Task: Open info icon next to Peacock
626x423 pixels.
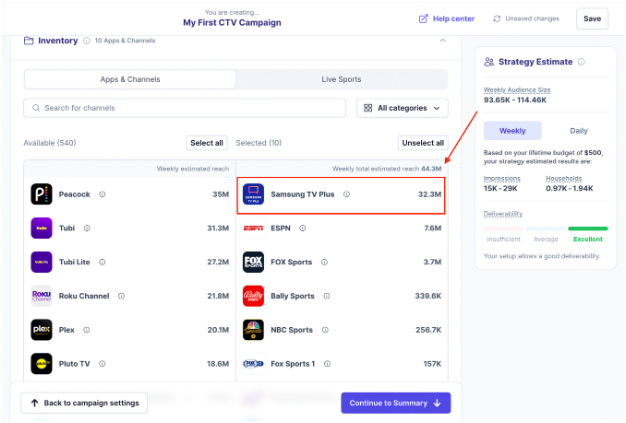Action: pyautogui.click(x=102, y=194)
